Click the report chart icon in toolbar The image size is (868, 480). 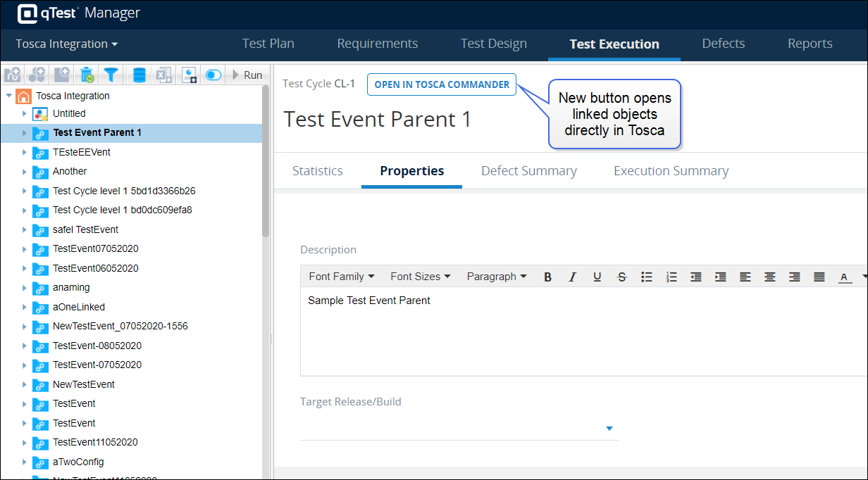189,75
